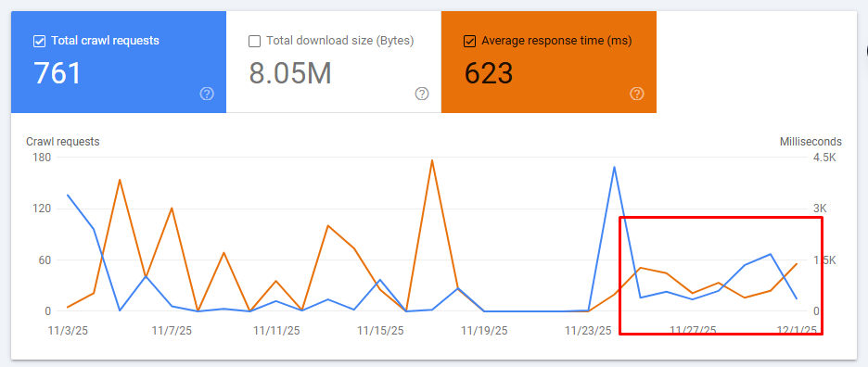Click the 11/3/25 date label

coord(68,331)
